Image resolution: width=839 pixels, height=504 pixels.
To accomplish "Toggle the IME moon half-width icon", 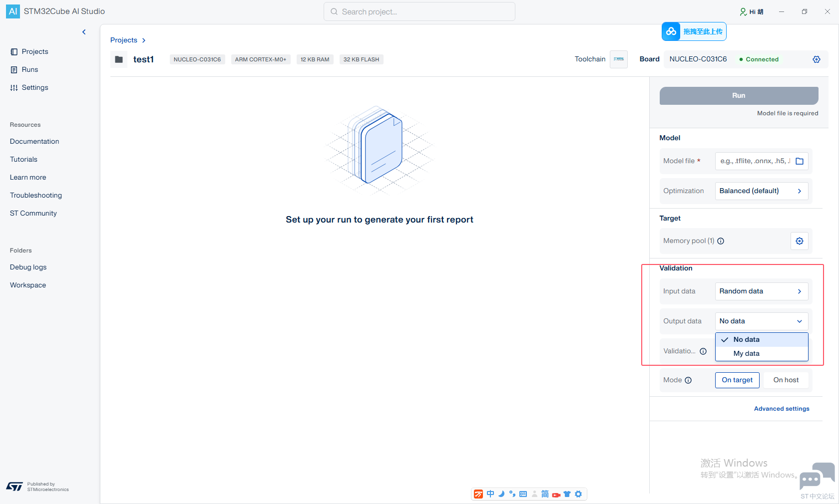I will tap(501, 494).
